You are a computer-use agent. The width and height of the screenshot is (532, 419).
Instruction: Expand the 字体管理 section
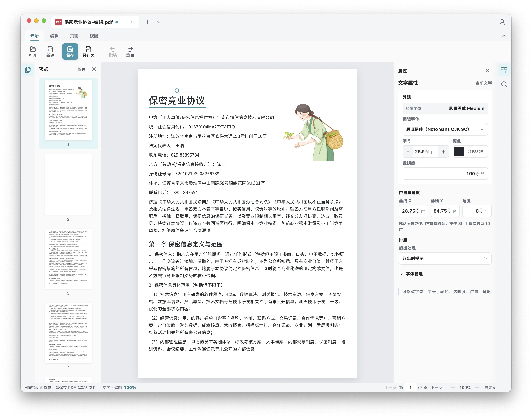click(412, 274)
